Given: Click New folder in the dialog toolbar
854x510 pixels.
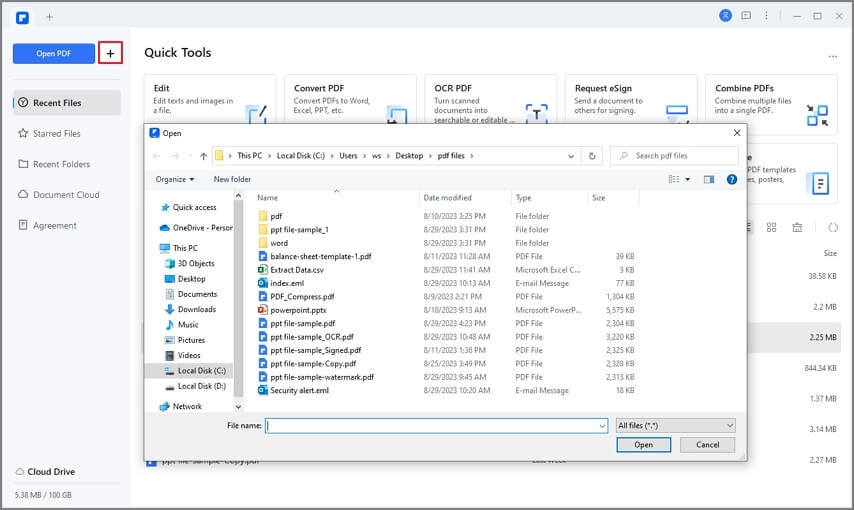Looking at the screenshot, I should [232, 179].
